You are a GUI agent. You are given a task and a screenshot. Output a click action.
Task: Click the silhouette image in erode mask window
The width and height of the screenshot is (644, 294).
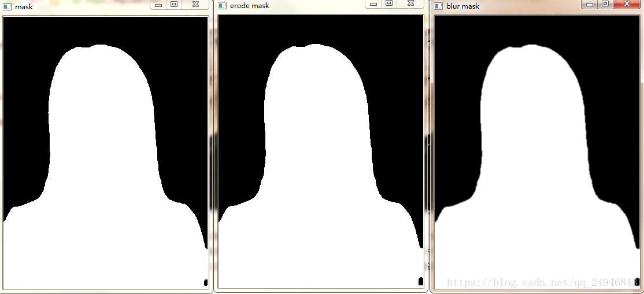click(321, 152)
